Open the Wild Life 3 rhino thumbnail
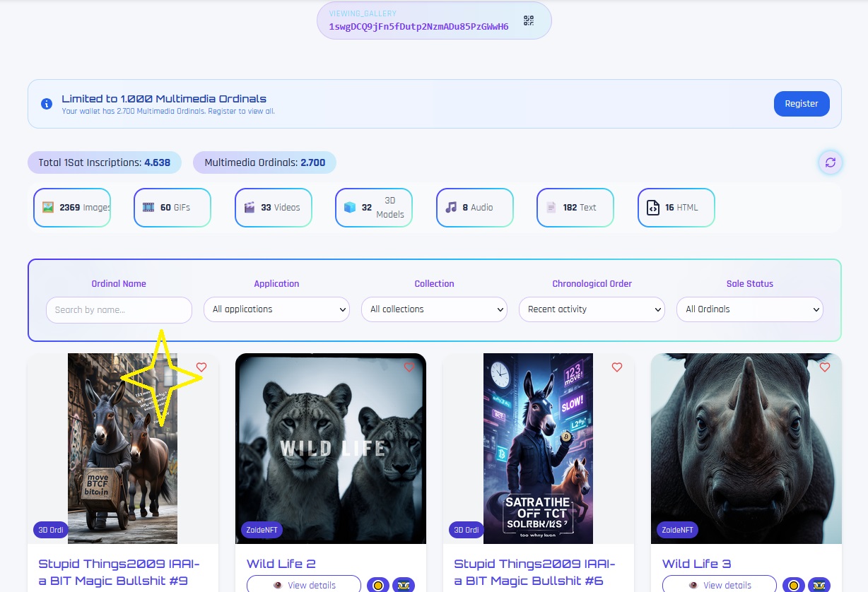The width and height of the screenshot is (868, 592). pos(746,449)
